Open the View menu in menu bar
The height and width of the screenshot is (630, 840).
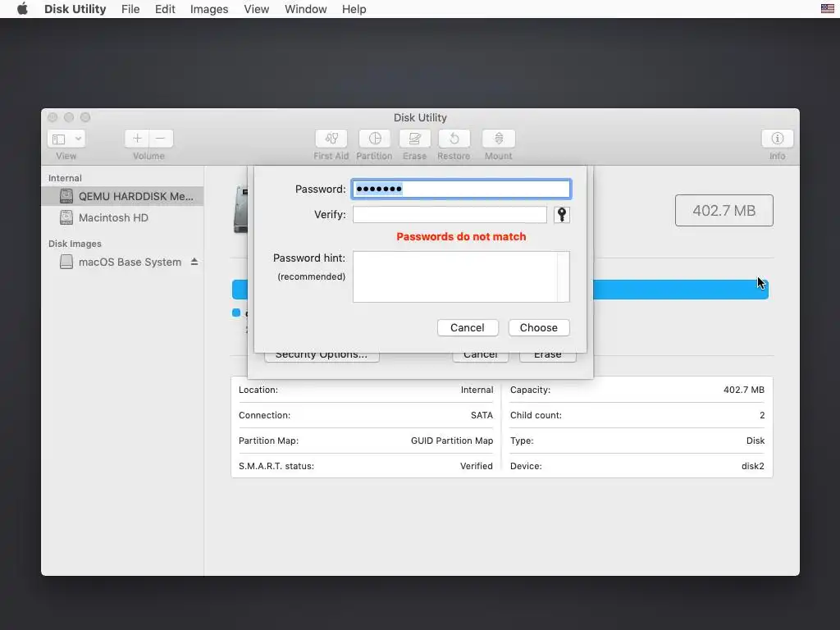pyautogui.click(x=256, y=9)
